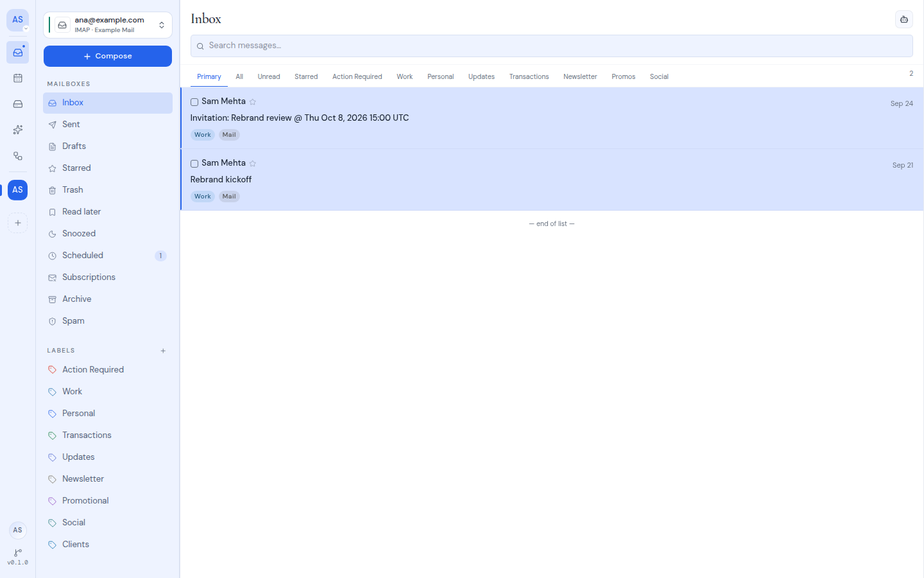Viewport: 924px width, 578px height.
Task: Open the sparkle AI icon in the left rail
Action: tap(18, 130)
